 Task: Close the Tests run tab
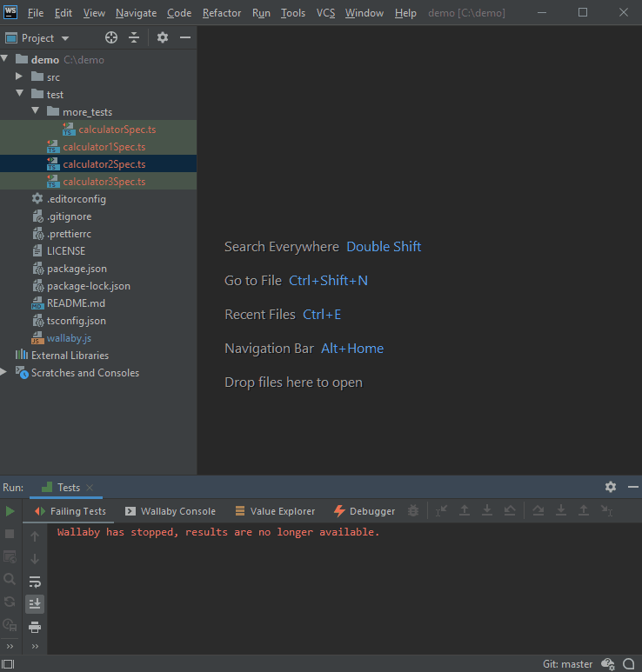click(x=90, y=489)
